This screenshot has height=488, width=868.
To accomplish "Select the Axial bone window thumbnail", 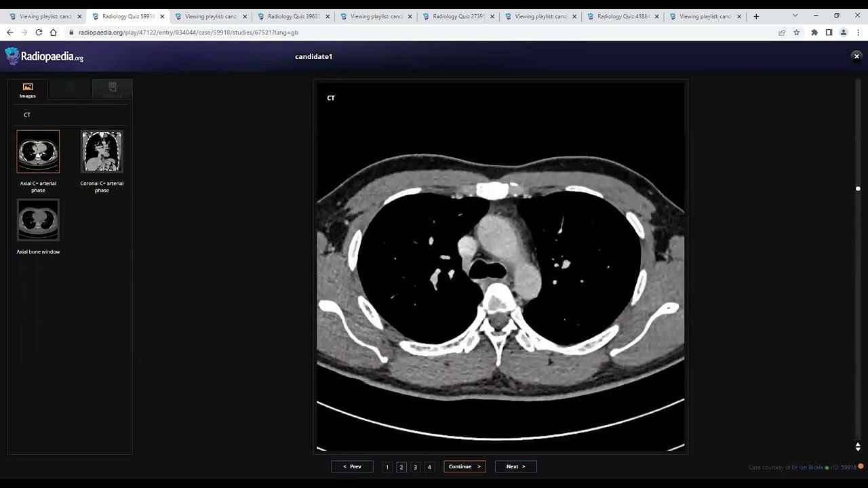I will [x=38, y=220].
